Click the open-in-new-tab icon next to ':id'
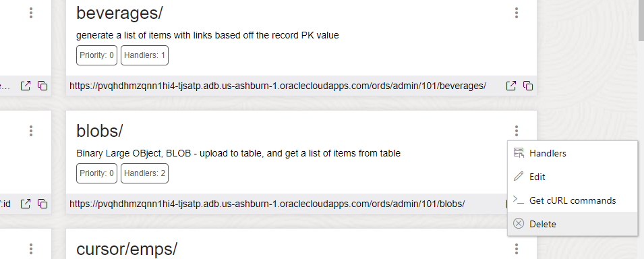The width and height of the screenshot is (644, 259). (26, 204)
